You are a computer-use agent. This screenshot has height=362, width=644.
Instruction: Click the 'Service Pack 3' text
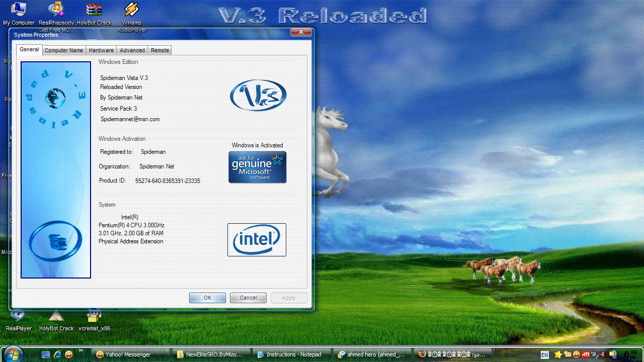(x=118, y=109)
